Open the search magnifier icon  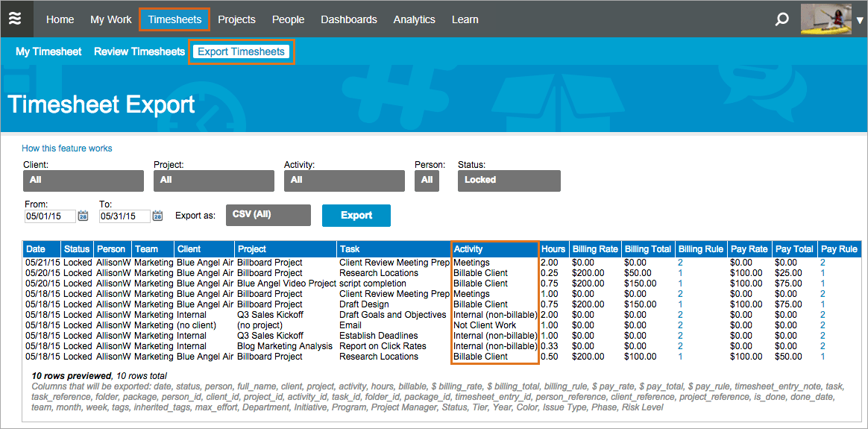[781, 19]
